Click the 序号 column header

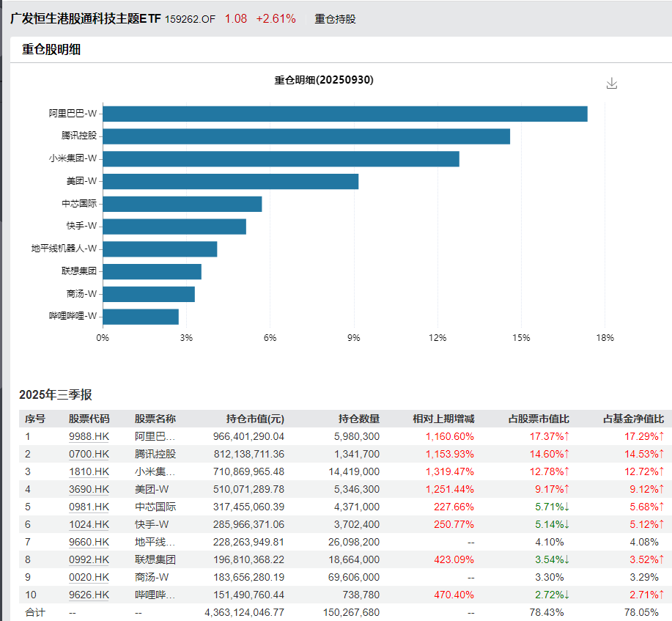tap(35, 419)
